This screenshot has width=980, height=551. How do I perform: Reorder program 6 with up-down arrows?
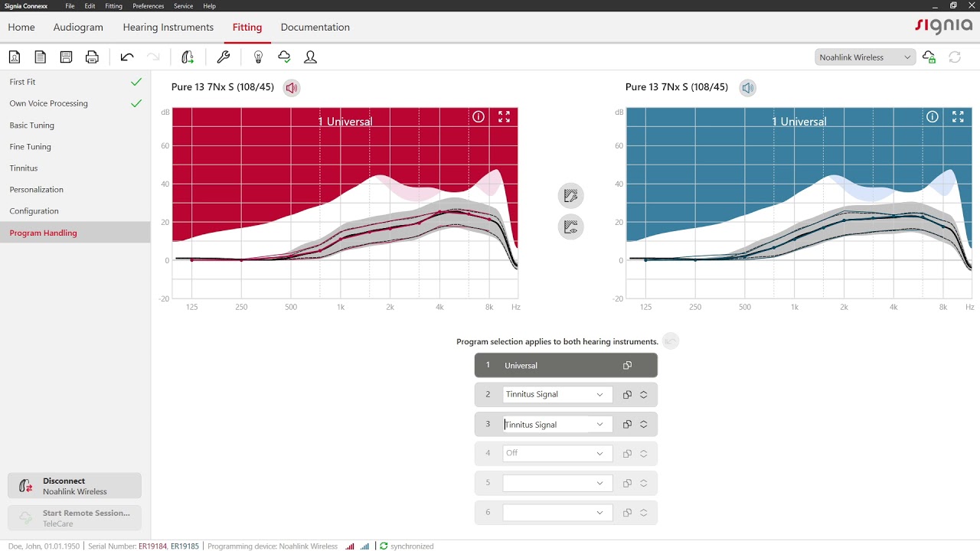point(644,513)
